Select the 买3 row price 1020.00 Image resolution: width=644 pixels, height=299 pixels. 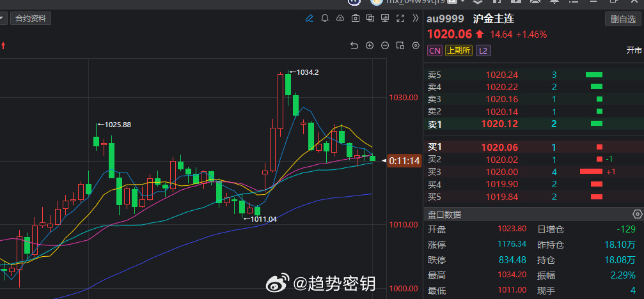[x=502, y=172]
